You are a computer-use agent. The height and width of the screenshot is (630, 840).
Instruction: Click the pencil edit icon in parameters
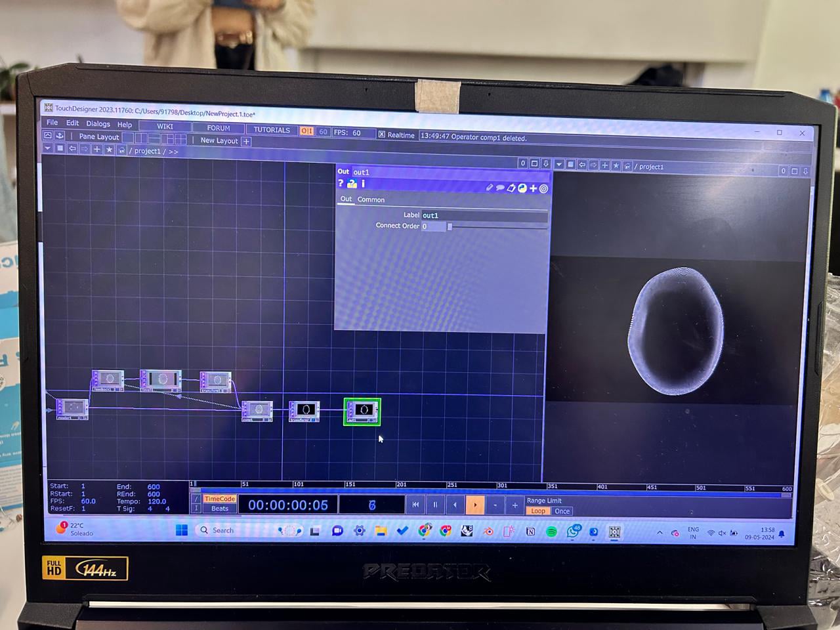(489, 188)
